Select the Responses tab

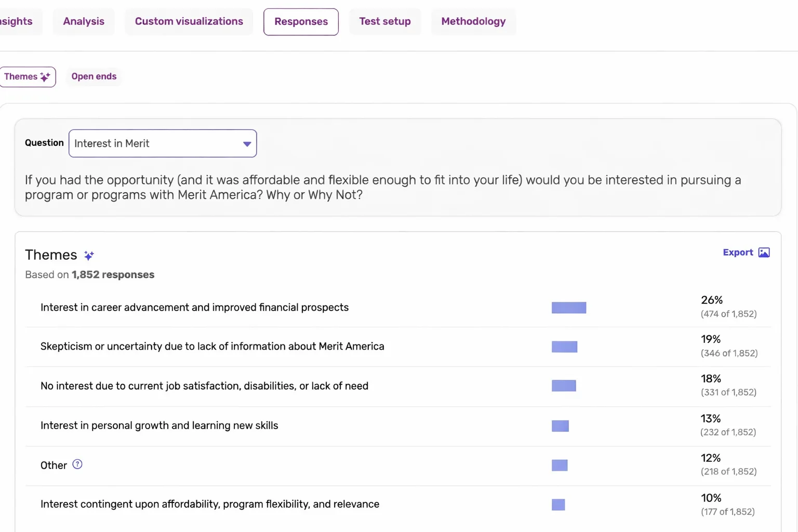point(301,22)
